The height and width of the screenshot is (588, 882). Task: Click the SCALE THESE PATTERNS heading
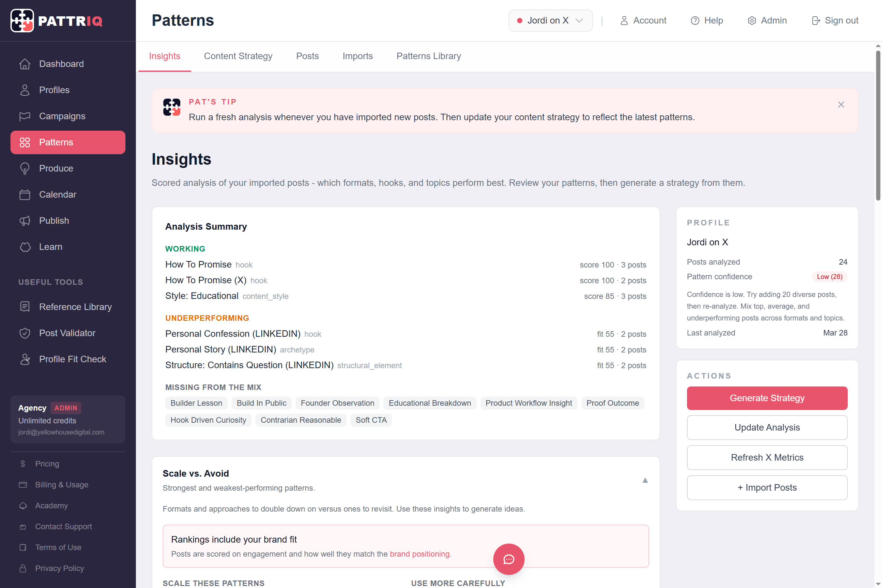coord(213,583)
